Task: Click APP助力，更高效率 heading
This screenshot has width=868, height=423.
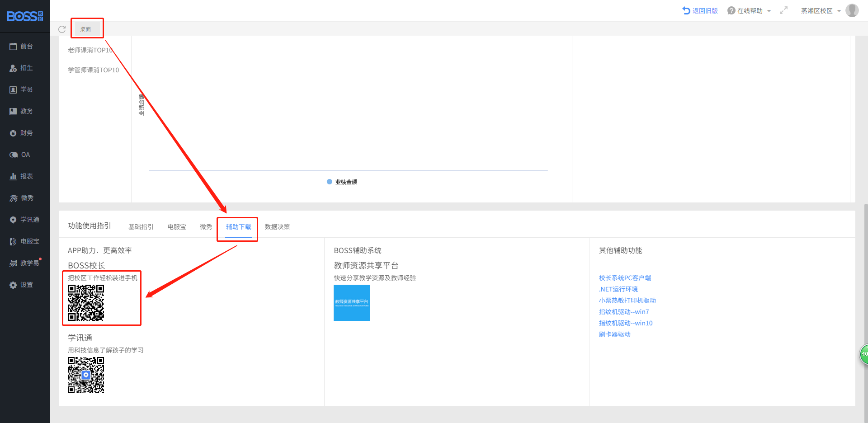Action: click(99, 250)
